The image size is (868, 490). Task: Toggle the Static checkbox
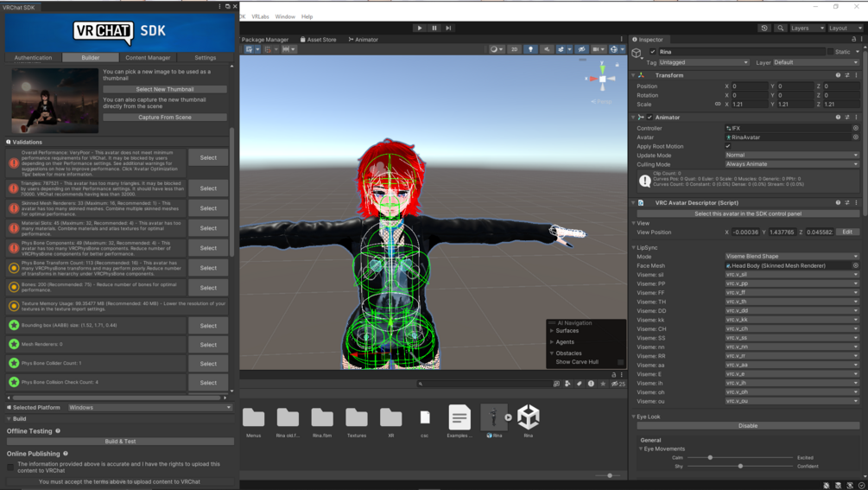pyautogui.click(x=830, y=52)
